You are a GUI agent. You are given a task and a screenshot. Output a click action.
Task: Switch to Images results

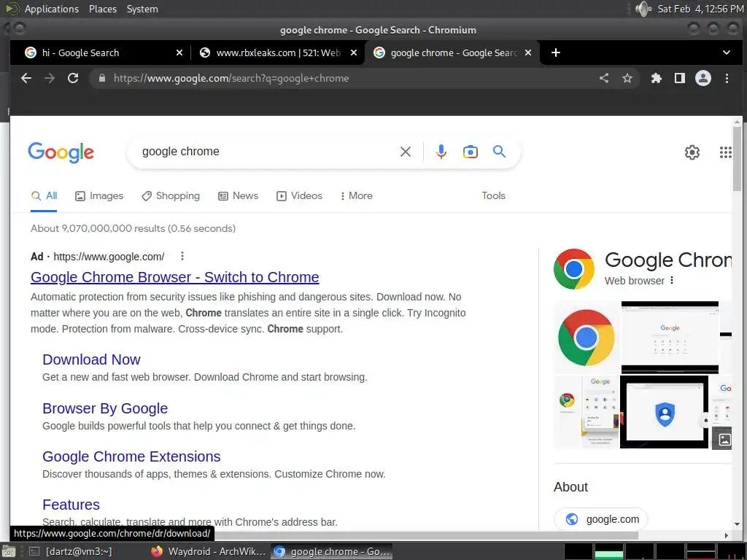[99, 195]
